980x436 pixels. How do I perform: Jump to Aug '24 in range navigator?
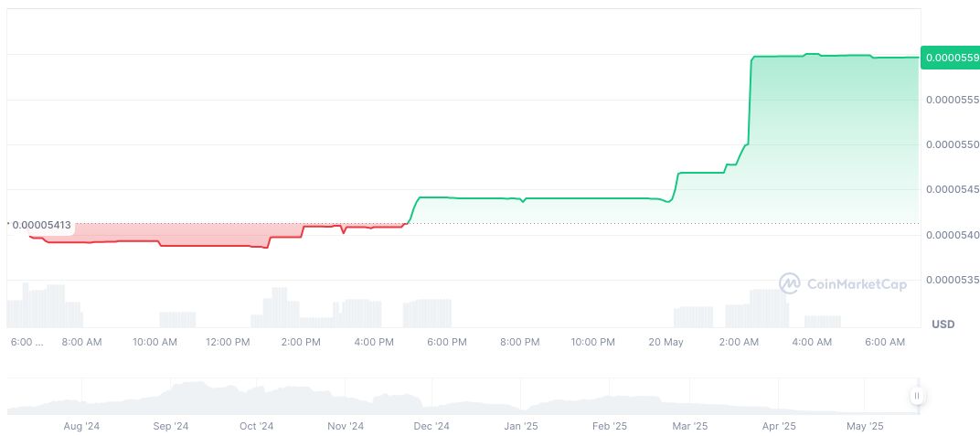[x=80, y=426]
